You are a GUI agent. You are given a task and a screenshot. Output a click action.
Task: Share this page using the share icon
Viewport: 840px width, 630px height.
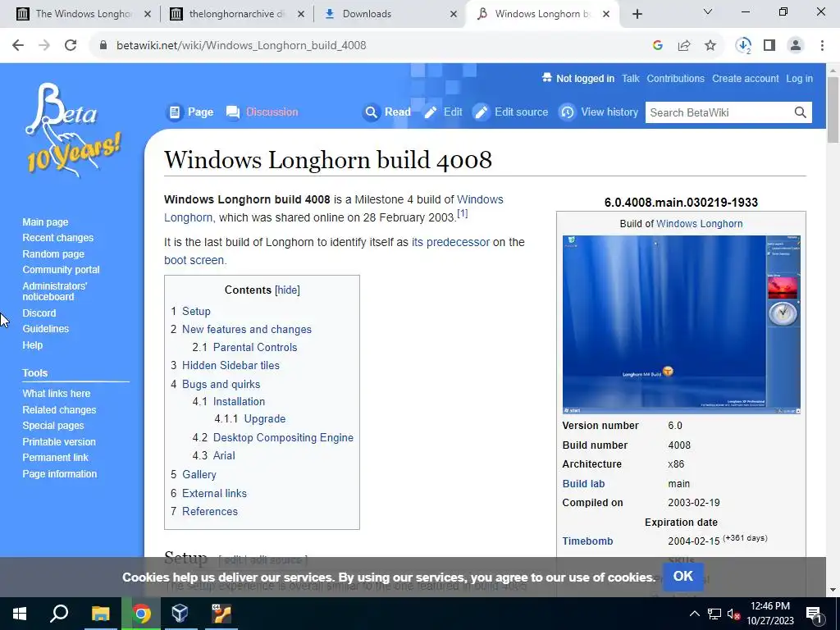684,46
